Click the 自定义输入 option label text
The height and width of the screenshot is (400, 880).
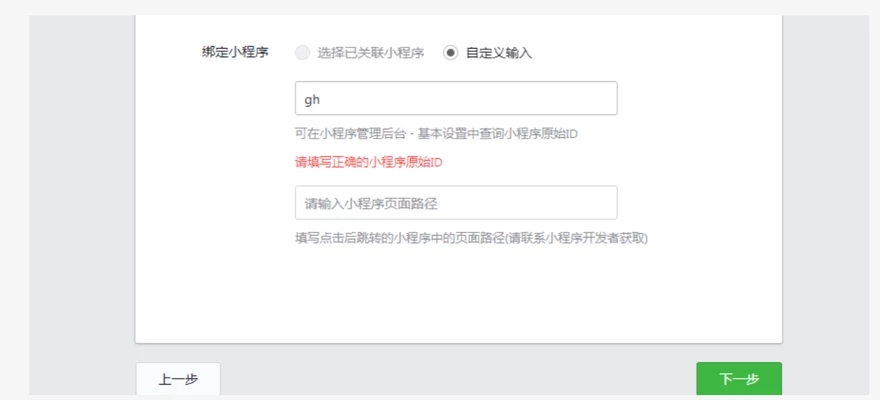point(499,53)
